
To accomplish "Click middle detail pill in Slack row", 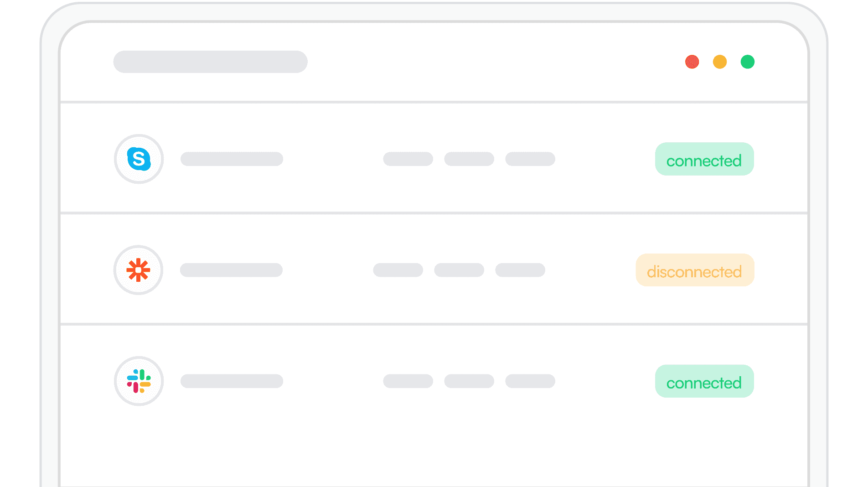I will point(469,381).
